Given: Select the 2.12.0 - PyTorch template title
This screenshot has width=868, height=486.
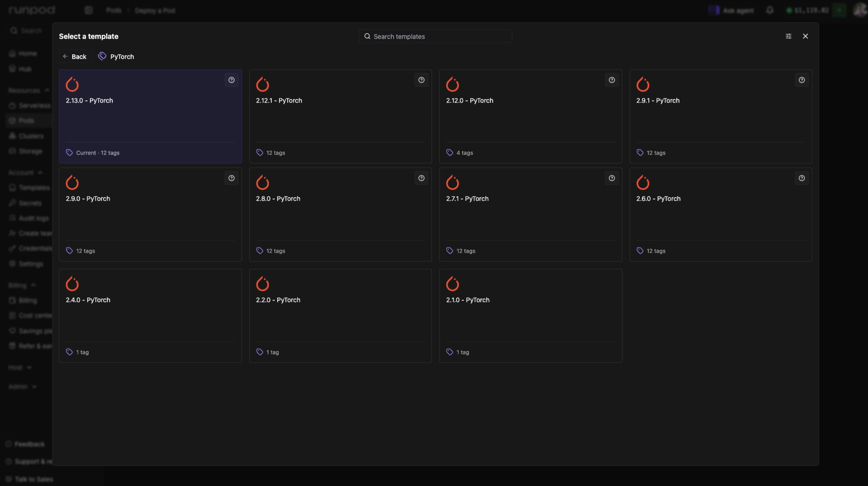Looking at the screenshot, I should click(x=470, y=100).
